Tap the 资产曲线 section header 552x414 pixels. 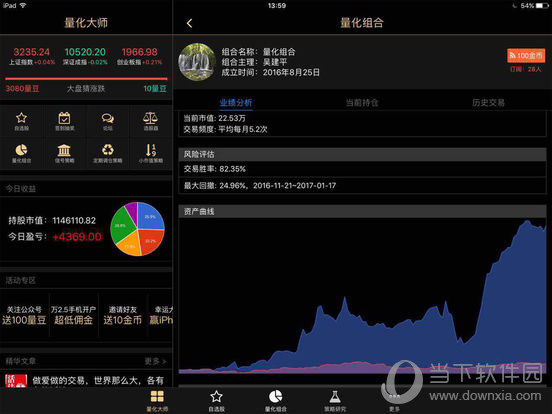(x=362, y=211)
